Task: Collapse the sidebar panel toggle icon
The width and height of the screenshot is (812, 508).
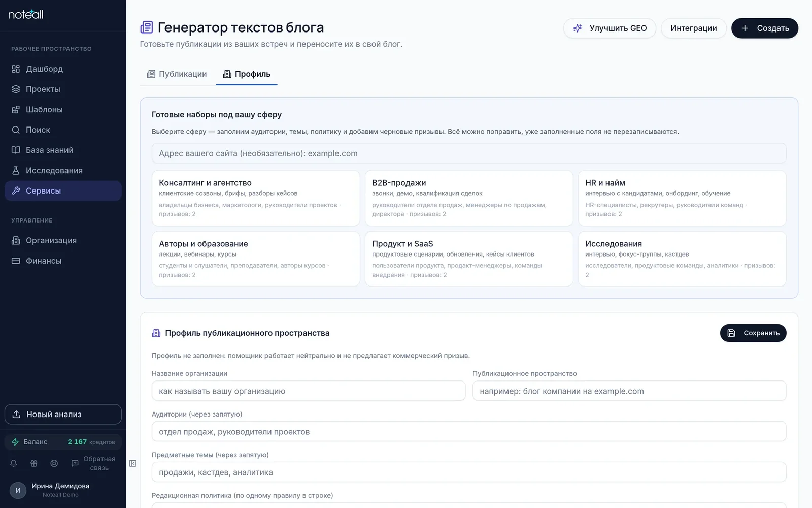Action: 132,463
